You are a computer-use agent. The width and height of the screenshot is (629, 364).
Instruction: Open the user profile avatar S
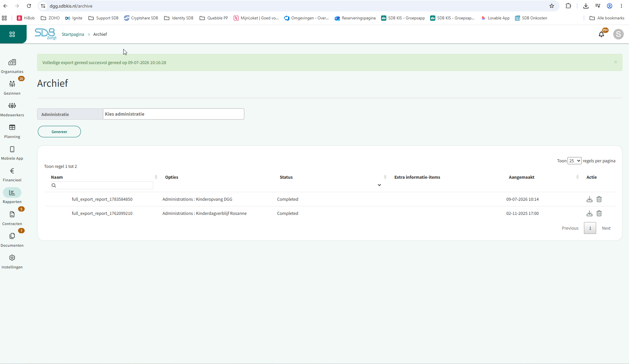pos(618,34)
